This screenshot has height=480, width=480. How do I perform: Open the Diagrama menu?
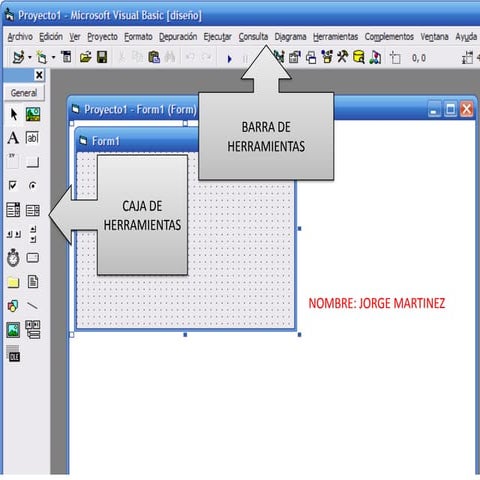pos(290,37)
